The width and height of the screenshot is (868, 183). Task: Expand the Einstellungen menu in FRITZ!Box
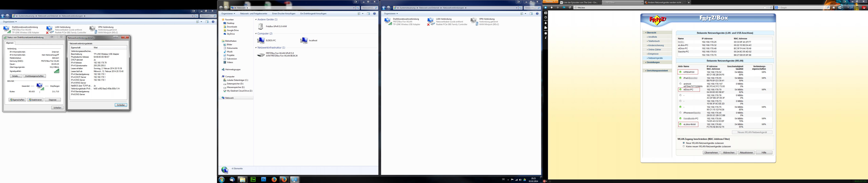pyautogui.click(x=653, y=62)
